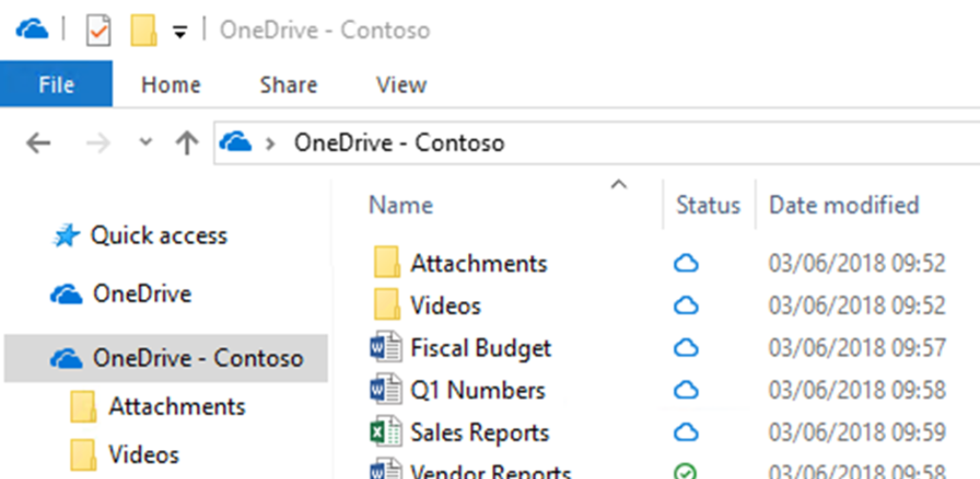The image size is (980, 479).
Task: Click the Sales Reports Excel file icon
Action: coord(385,432)
